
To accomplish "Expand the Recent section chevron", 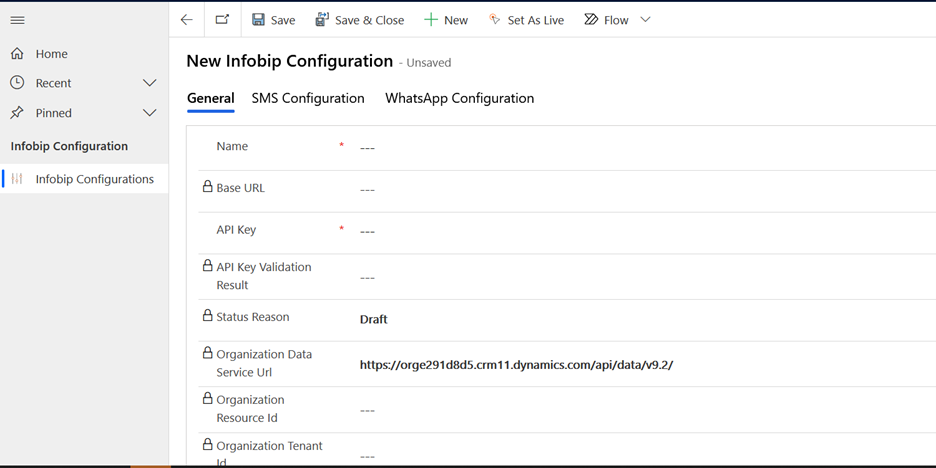I will (150, 83).
